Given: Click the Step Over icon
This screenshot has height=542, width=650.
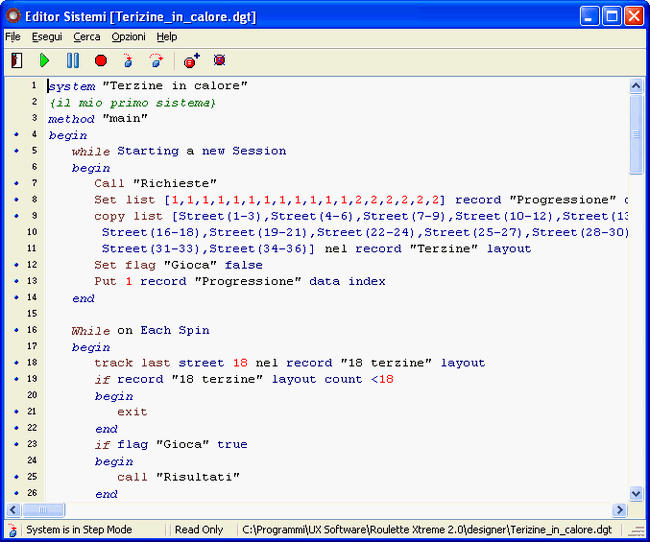Looking at the screenshot, I should (x=156, y=61).
